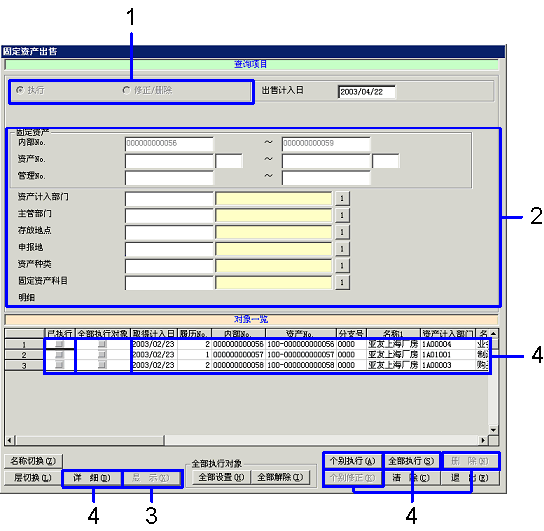The height and width of the screenshot is (531, 544).
Task: Click the 全部解除 (I) button
Action: [x=280, y=478]
